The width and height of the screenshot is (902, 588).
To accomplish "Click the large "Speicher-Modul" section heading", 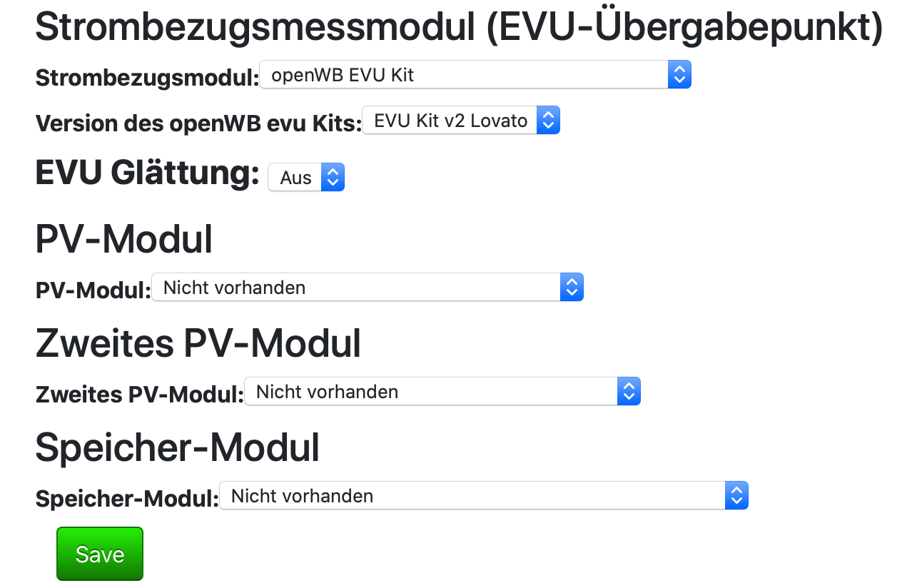I will tap(177, 447).
